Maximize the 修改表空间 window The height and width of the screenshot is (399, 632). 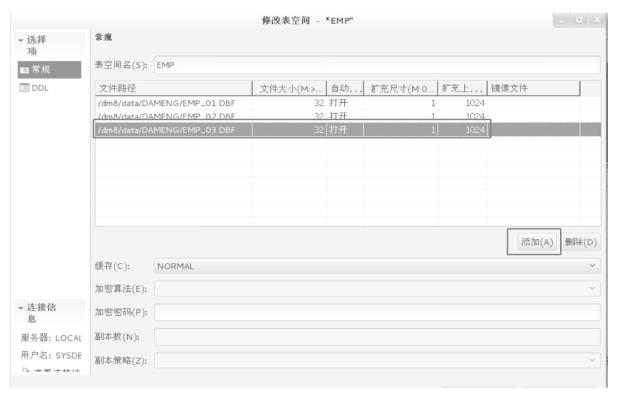579,20
